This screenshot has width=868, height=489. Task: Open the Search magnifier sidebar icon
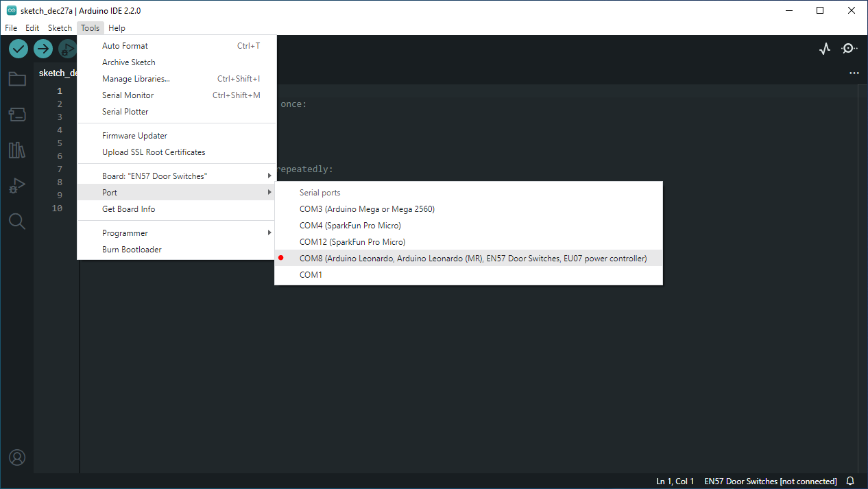coord(17,221)
